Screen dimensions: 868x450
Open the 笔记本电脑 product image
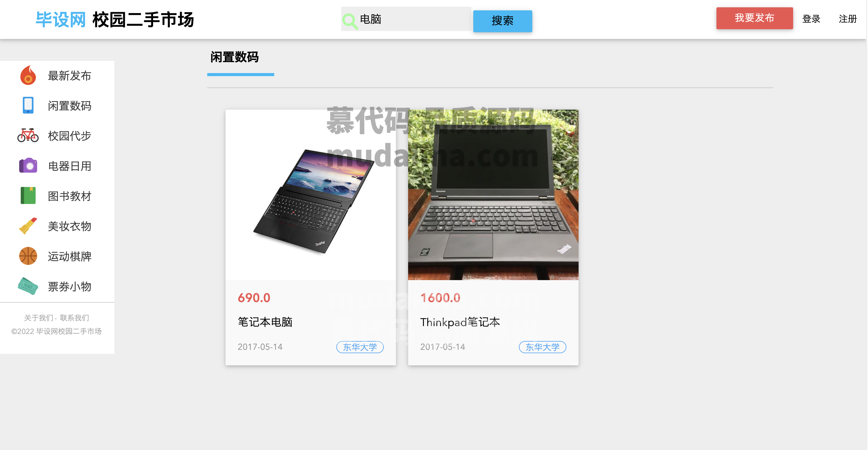(x=310, y=195)
